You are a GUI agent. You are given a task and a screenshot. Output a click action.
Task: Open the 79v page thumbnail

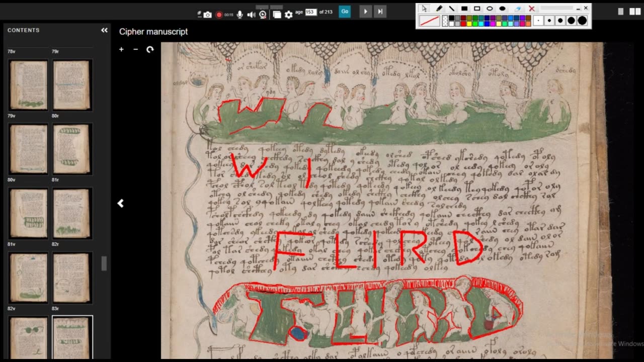coord(29,85)
